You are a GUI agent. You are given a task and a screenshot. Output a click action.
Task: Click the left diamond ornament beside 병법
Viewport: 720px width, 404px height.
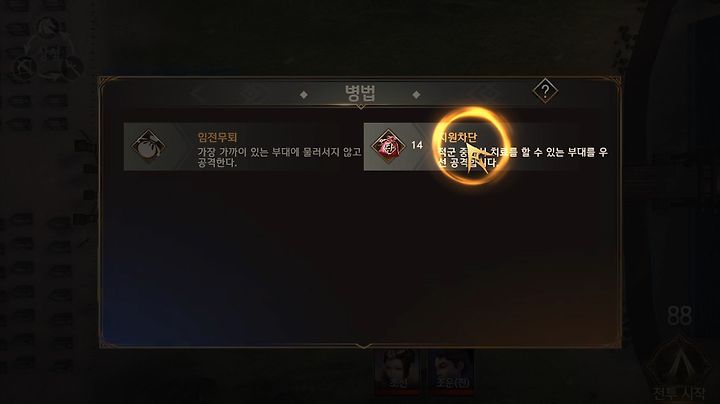point(304,95)
